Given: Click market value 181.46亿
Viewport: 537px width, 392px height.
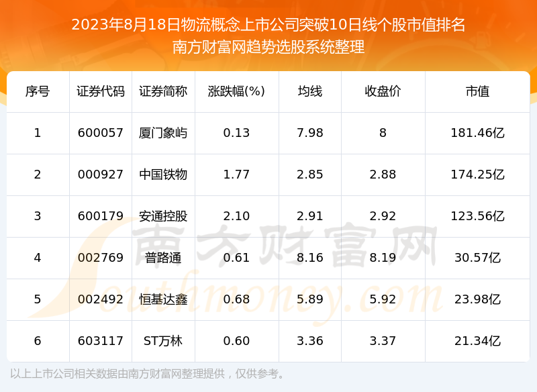Looking at the screenshot, I should pyautogui.click(x=477, y=133).
